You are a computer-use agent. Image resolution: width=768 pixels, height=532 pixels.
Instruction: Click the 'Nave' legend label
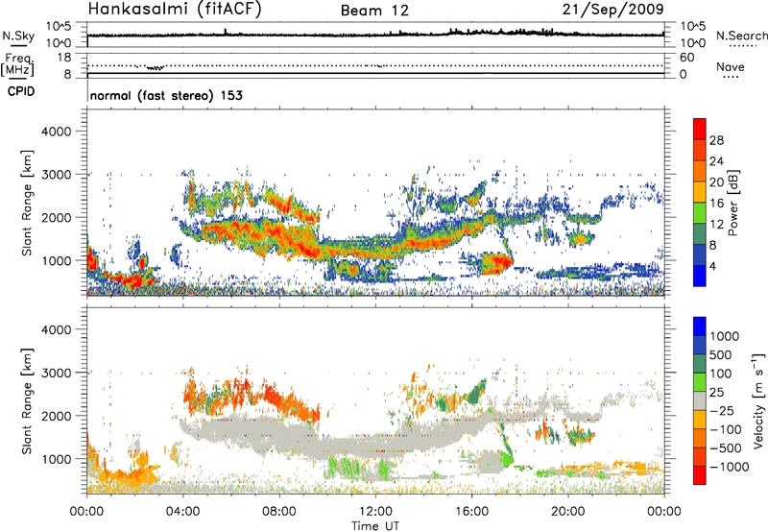click(x=731, y=66)
